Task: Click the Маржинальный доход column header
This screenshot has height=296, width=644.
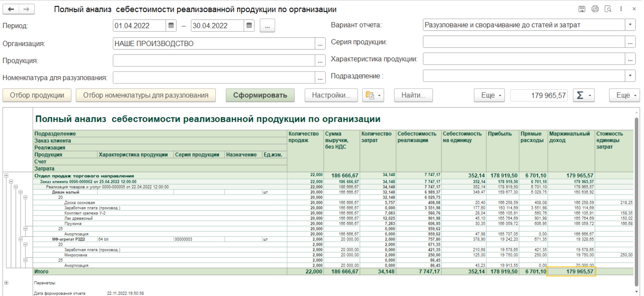Action: [571, 151]
